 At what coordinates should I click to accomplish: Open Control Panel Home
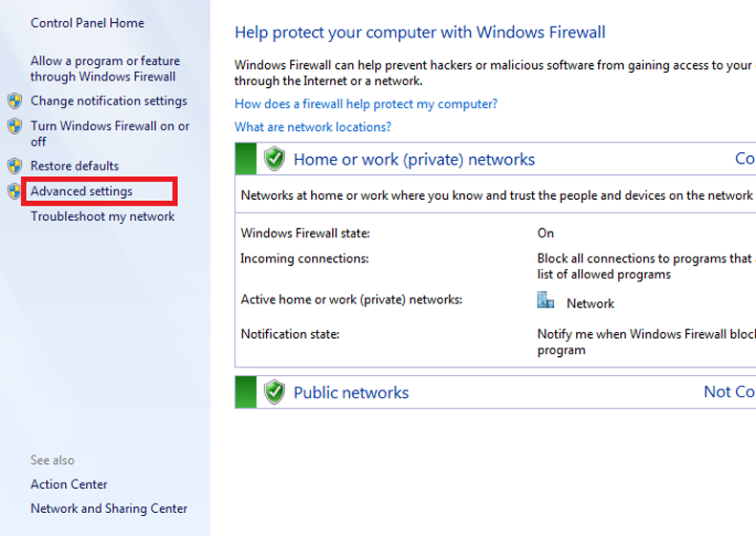[87, 22]
